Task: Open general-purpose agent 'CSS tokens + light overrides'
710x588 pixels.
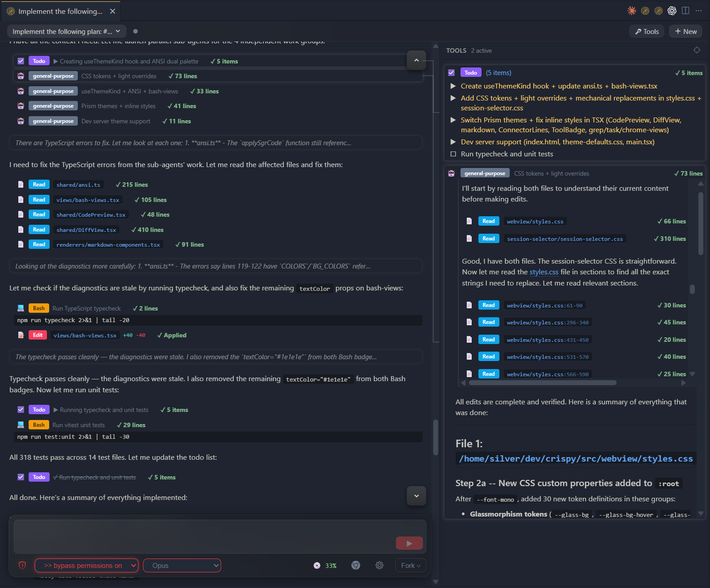Action: [53, 76]
